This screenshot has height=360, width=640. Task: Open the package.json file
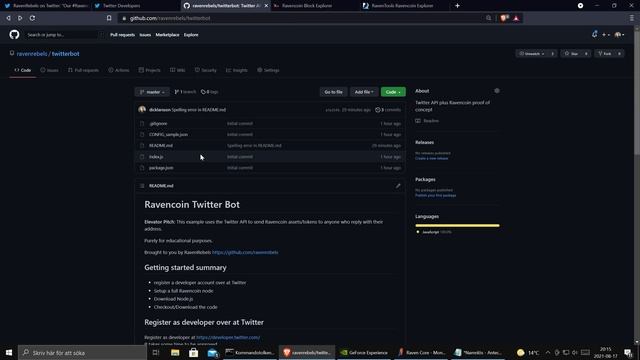point(161,168)
